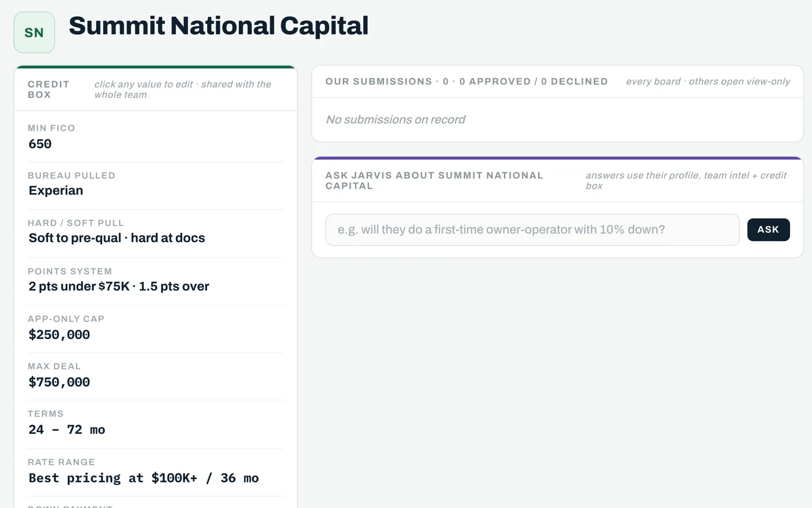Viewport: 812px width, 508px height.
Task: Click the Credit Box panel header
Action: coord(156,89)
